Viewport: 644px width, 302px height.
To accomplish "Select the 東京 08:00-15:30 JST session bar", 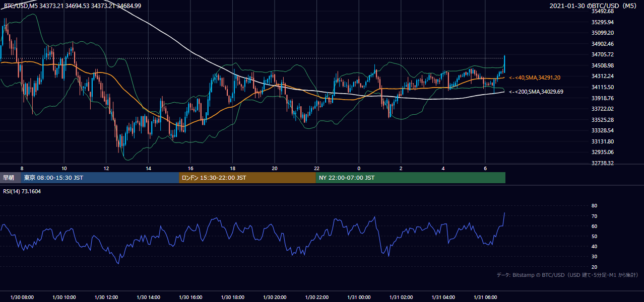I will point(100,178).
